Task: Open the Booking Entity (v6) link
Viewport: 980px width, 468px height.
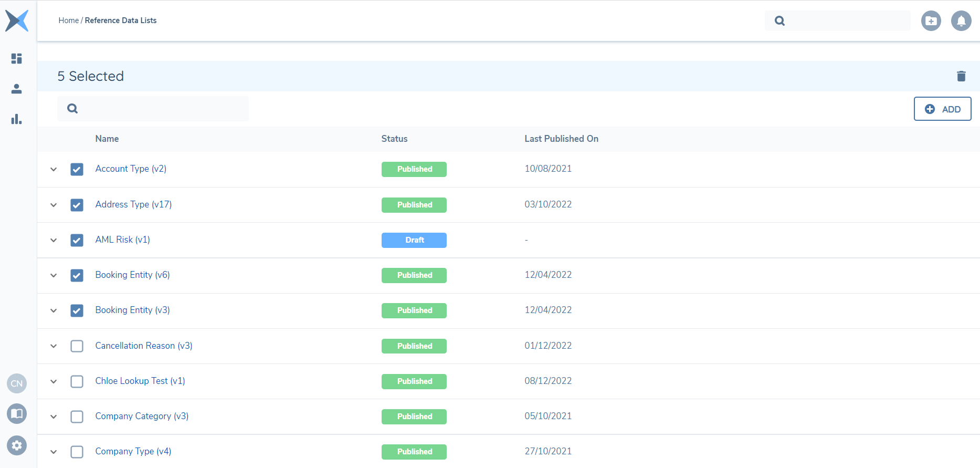Action: coord(132,275)
